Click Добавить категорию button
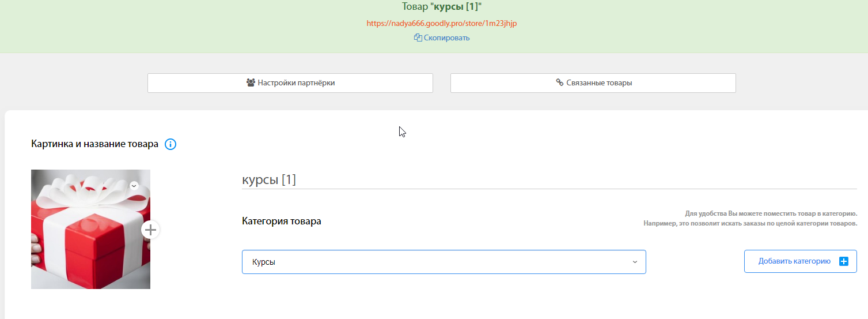This screenshot has height=319, width=868. (801, 261)
